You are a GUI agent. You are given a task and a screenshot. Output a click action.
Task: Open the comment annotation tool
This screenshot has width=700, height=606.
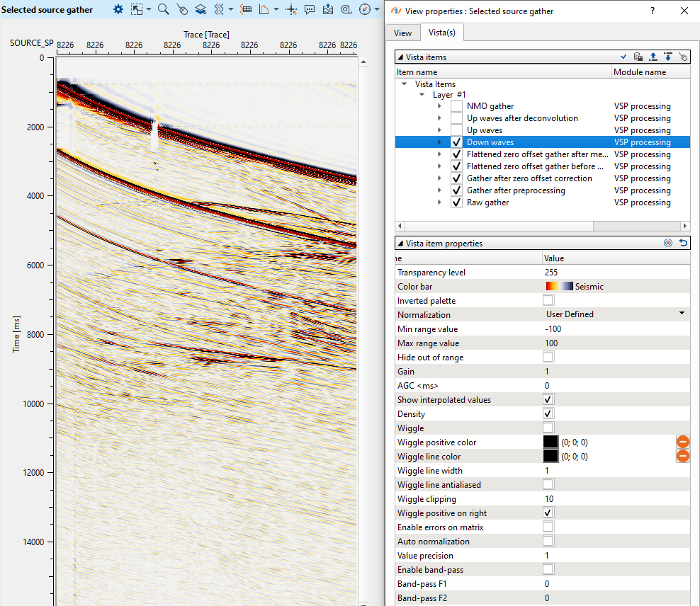point(310,9)
